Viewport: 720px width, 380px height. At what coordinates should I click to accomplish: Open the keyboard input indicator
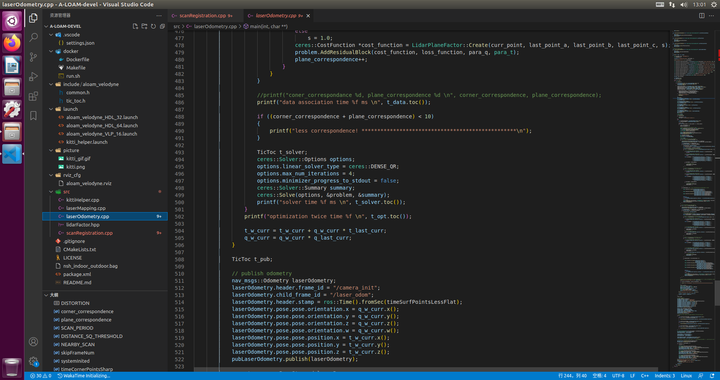660,4
